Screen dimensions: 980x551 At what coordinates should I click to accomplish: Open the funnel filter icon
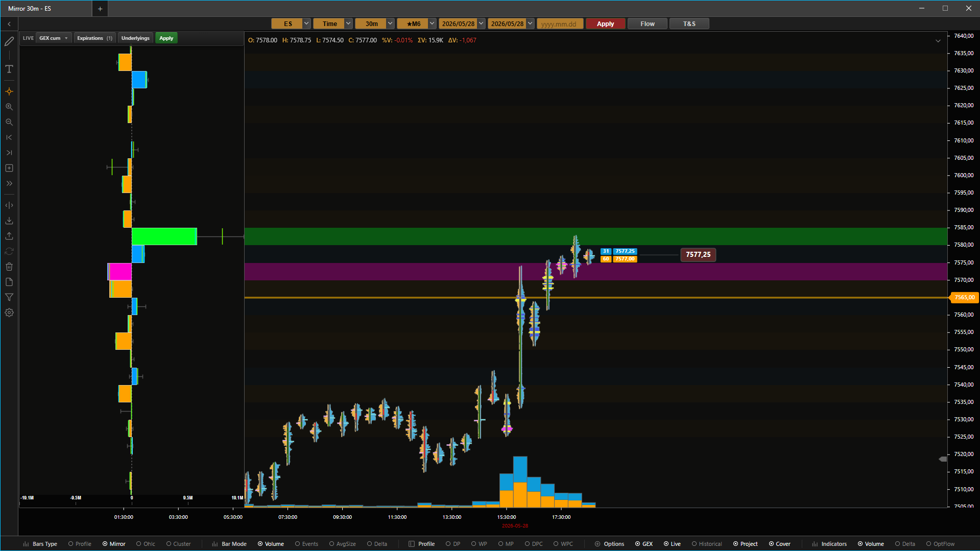tap(9, 297)
